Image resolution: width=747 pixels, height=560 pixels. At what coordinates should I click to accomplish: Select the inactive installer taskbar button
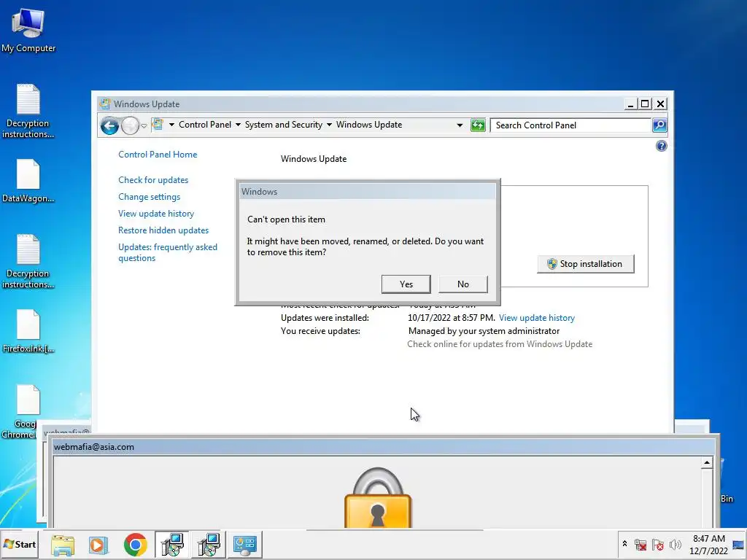[209, 545]
